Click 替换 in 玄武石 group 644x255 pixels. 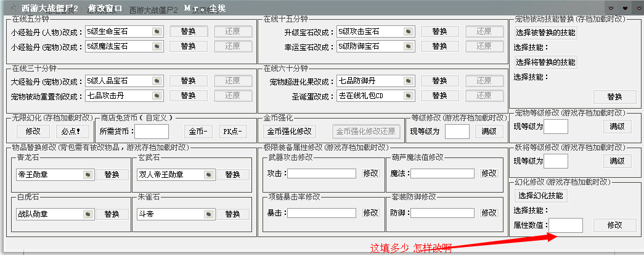(x=233, y=175)
